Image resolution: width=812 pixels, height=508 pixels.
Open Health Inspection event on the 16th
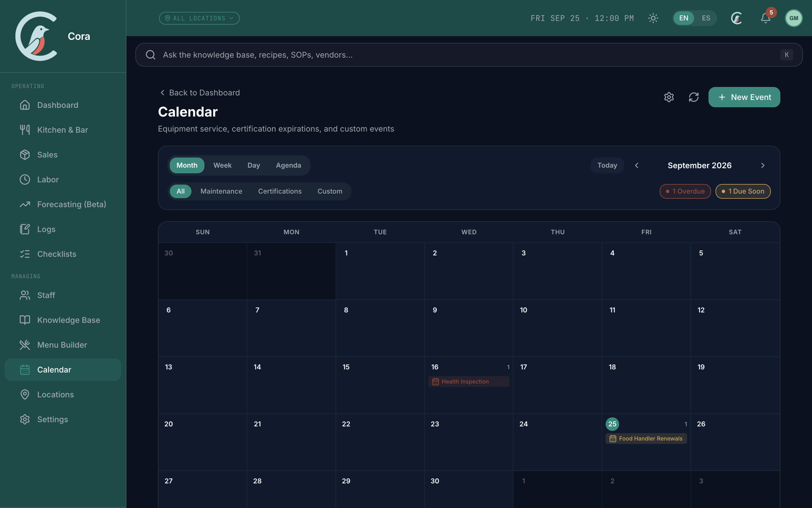click(469, 382)
